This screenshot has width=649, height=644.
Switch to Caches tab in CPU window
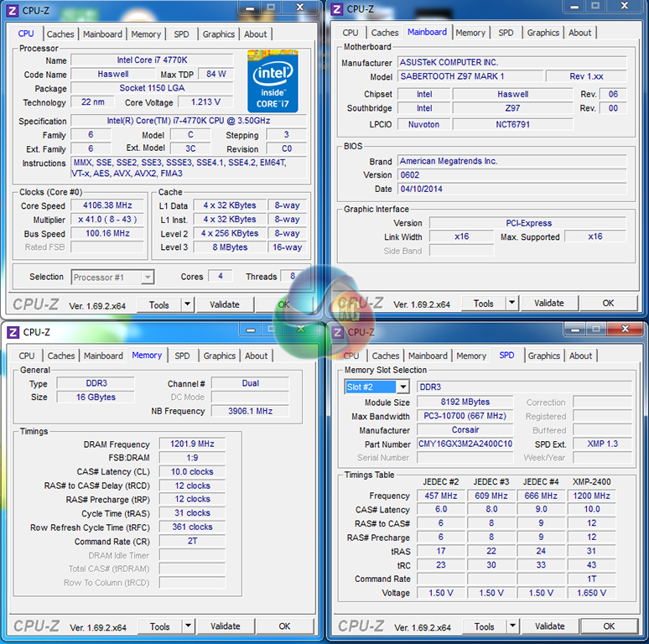click(x=60, y=34)
